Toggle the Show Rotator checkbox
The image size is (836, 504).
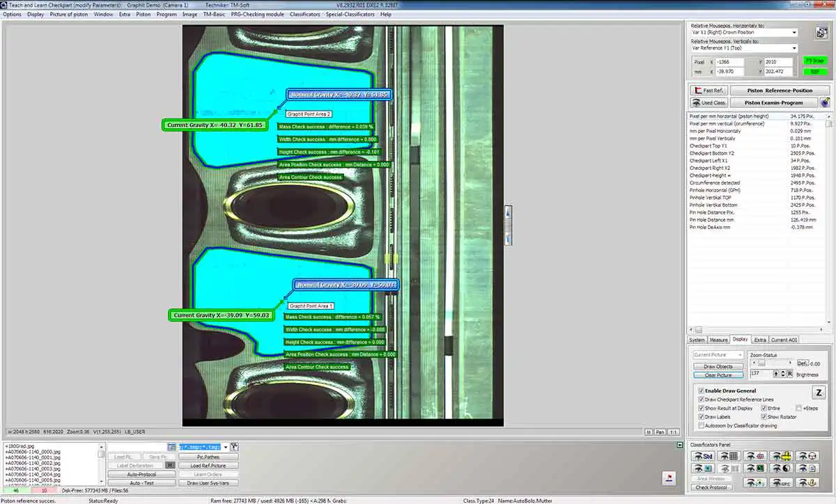click(x=764, y=417)
